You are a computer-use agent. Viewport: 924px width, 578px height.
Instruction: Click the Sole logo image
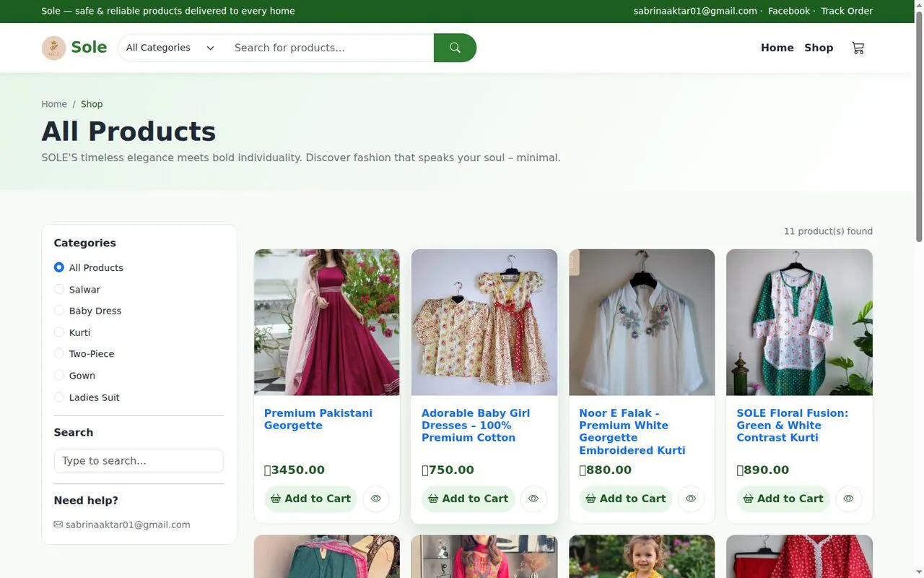(53, 48)
